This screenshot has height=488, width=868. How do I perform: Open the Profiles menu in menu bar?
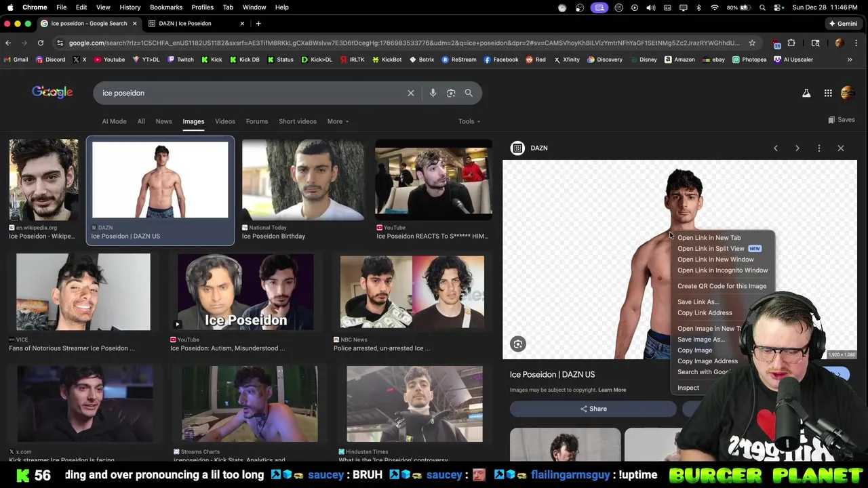point(202,7)
